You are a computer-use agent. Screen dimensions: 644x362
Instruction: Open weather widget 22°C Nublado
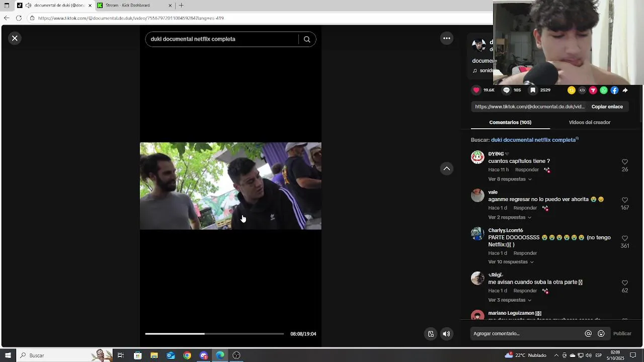click(x=525, y=355)
